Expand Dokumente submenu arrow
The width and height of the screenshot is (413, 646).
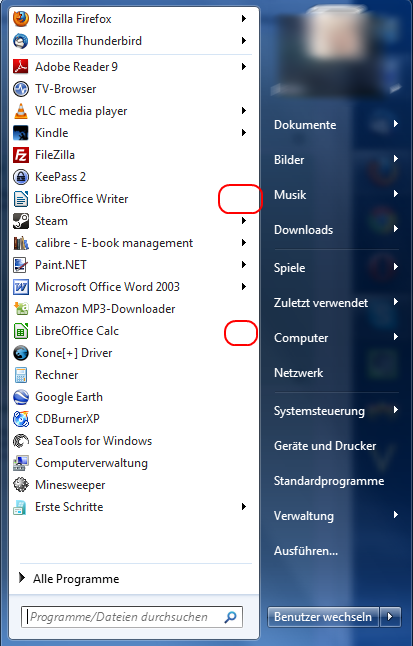(396, 124)
